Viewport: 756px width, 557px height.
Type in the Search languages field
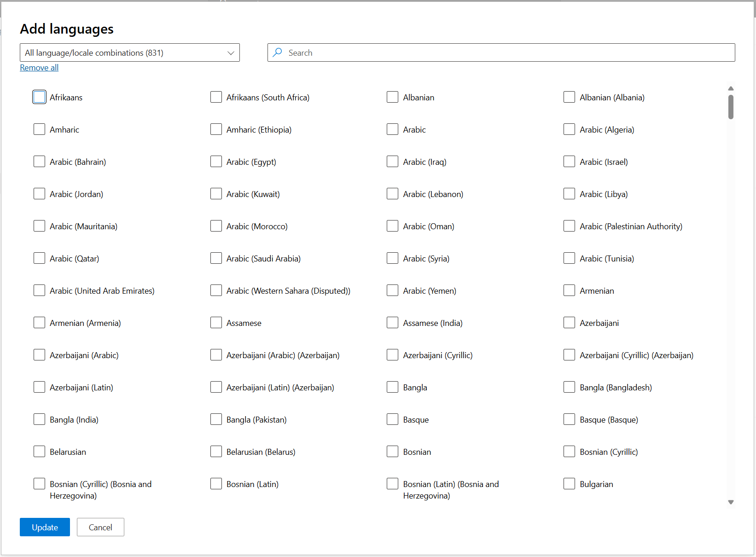(x=506, y=52)
